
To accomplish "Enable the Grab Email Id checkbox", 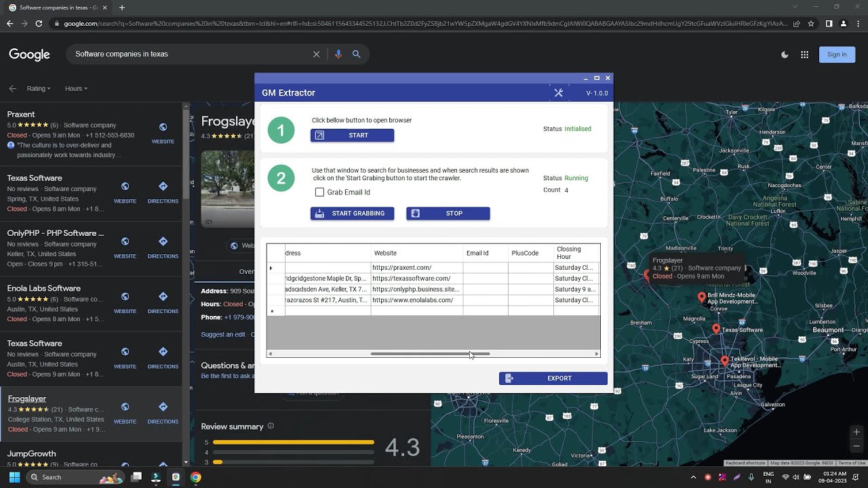I will 319,192.
